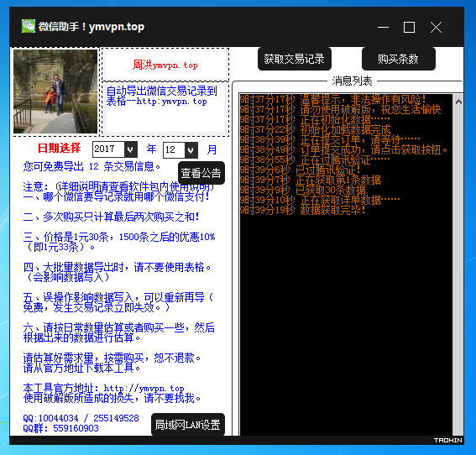
Task: Click the log line 初始化加载数据完成
Action: pyautogui.click(x=315, y=129)
